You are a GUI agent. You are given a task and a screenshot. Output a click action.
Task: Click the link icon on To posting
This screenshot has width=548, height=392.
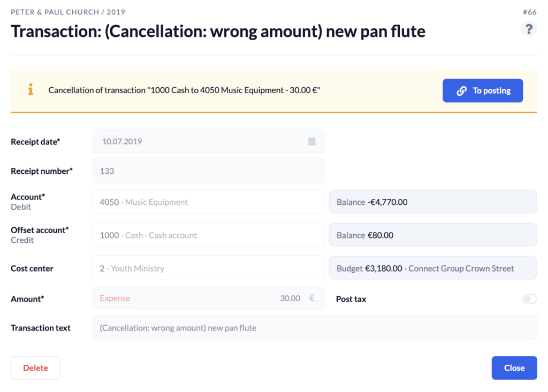pos(461,91)
